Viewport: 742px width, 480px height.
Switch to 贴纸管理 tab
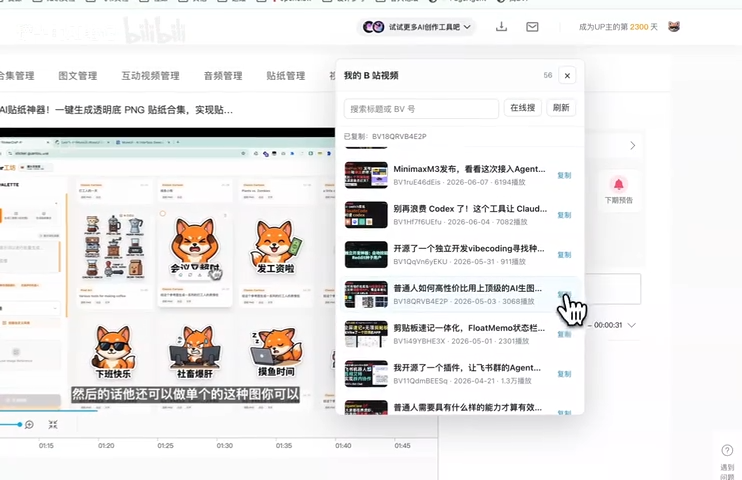click(286, 76)
